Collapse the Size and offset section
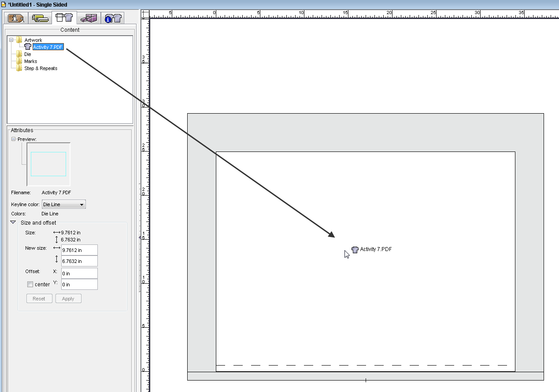This screenshot has width=559, height=392. 13,223
